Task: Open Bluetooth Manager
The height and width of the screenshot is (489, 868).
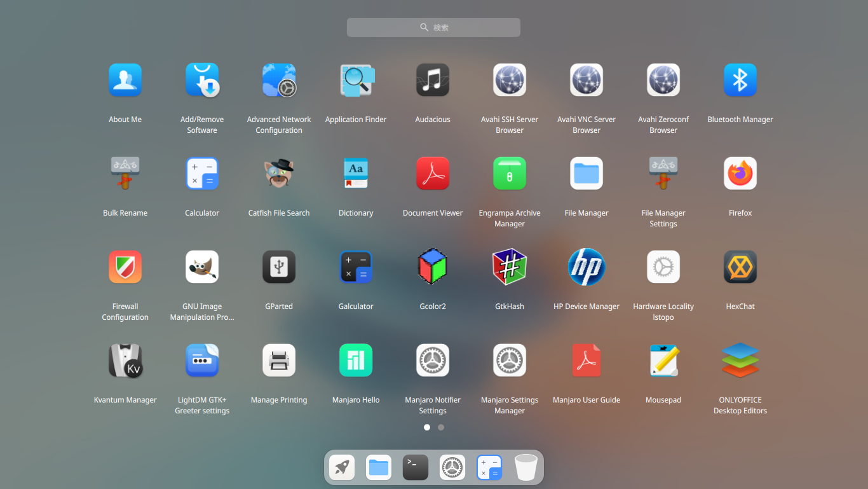Action: point(740,80)
